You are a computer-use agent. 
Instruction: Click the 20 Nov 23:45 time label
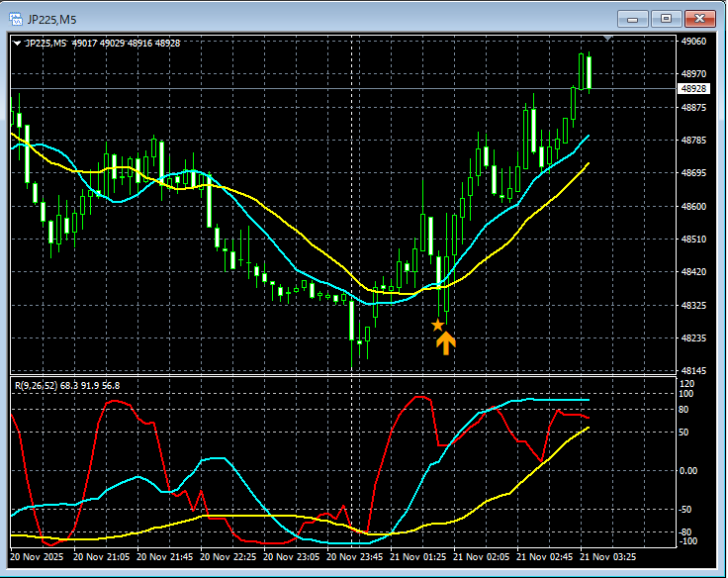pos(355,556)
